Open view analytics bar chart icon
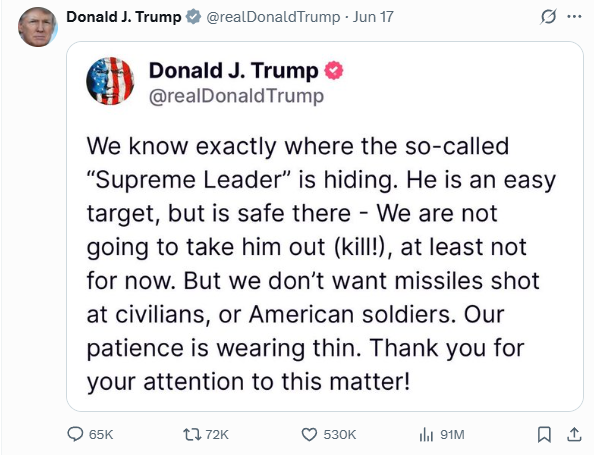The height and width of the screenshot is (455, 594). (x=426, y=435)
